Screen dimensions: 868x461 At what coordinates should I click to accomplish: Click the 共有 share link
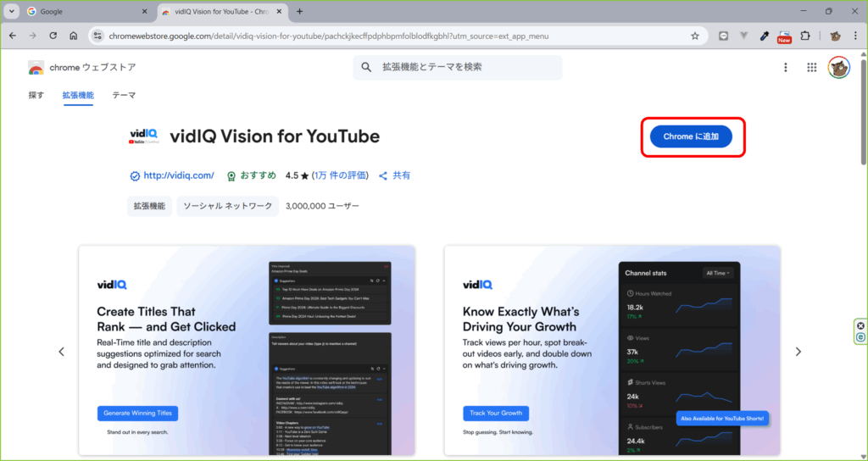pos(394,175)
